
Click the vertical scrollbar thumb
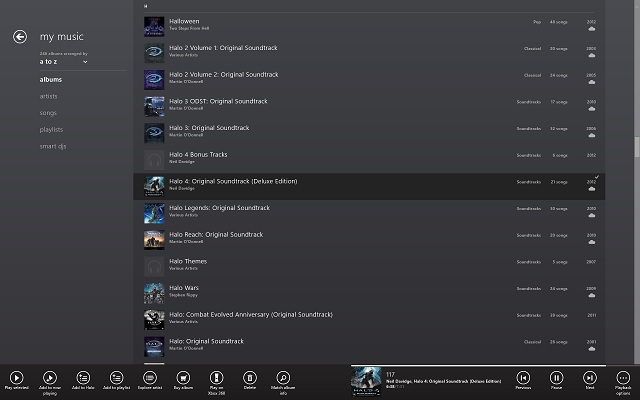click(637, 147)
